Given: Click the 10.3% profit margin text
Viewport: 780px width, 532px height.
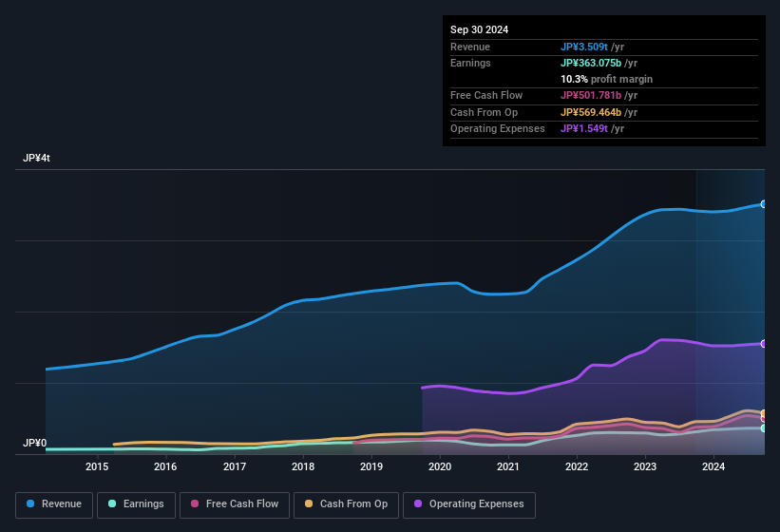Looking at the screenshot, I should [606, 79].
